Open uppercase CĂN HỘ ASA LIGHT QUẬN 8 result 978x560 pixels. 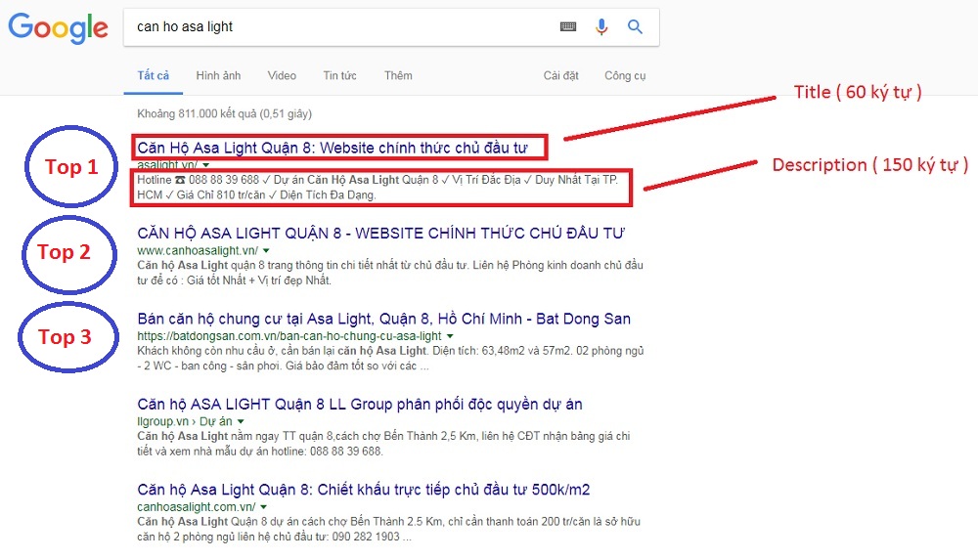tap(380, 234)
